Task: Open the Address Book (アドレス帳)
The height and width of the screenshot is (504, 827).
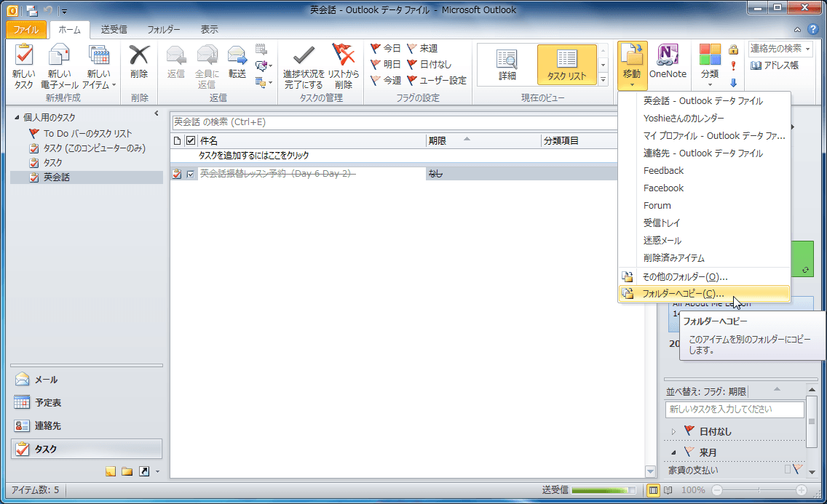Action: coord(775,65)
